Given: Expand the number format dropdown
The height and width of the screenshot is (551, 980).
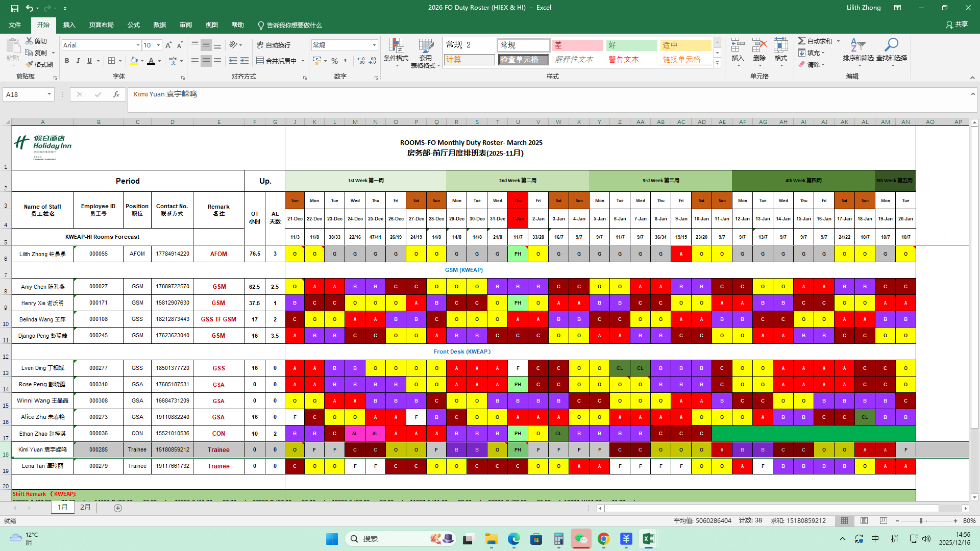Looking at the screenshot, I should pyautogui.click(x=374, y=45).
